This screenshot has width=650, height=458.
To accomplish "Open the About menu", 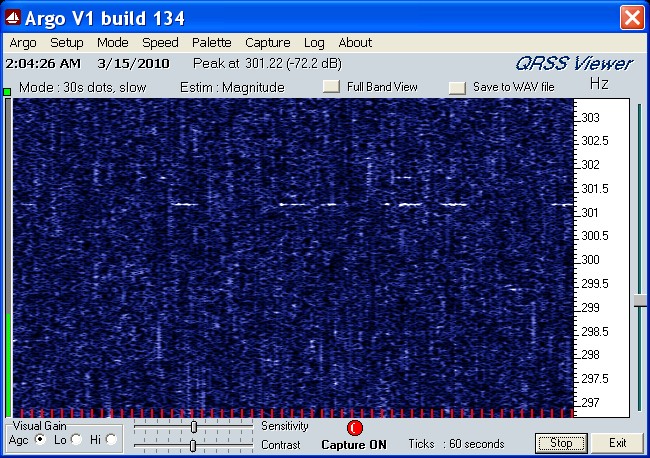I will [x=355, y=43].
